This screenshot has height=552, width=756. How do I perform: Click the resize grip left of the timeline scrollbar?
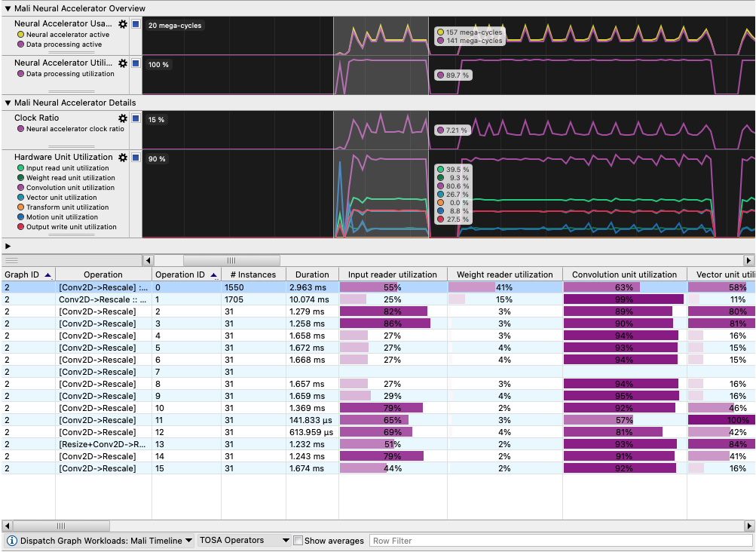click(x=11, y=261)
